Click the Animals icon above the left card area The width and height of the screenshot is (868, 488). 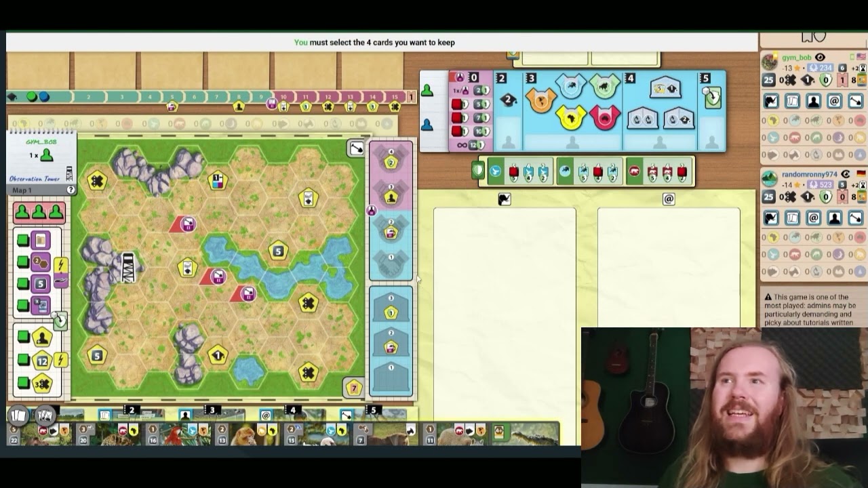pyautogui.click(x=504, y=199)
